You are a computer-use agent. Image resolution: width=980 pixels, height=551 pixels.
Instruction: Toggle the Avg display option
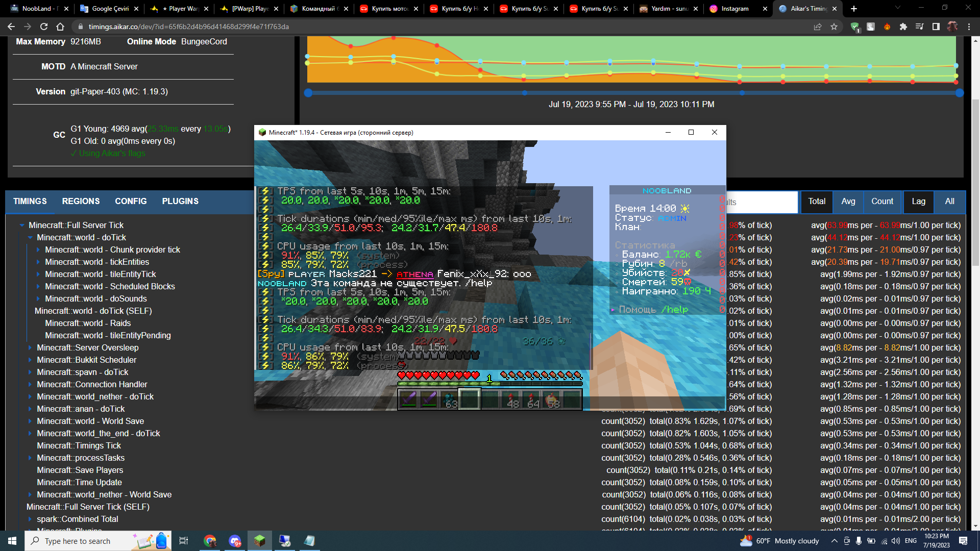pos(848,202)
